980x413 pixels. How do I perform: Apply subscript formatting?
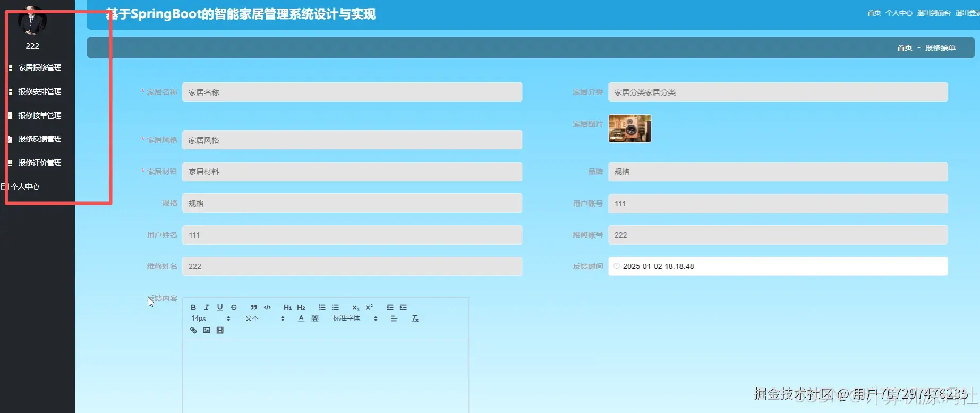[355, 307]
